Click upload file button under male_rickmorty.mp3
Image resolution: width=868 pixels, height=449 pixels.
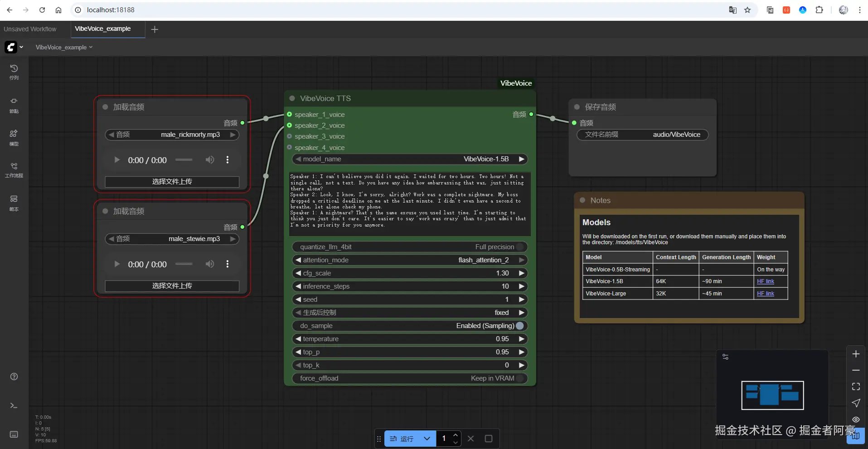click(x=172, y=182)
